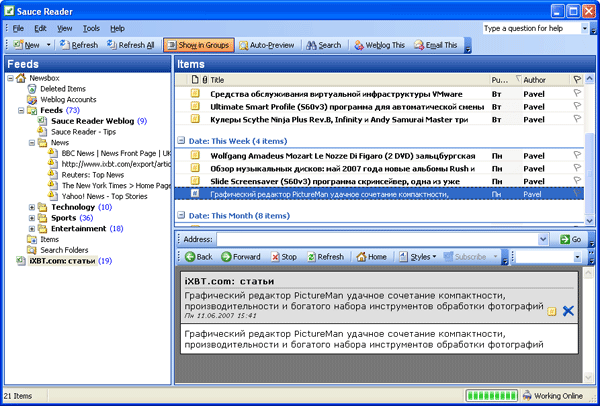
Task: Collapse the 'Date: This Week' group
Action: coord(181,141)
